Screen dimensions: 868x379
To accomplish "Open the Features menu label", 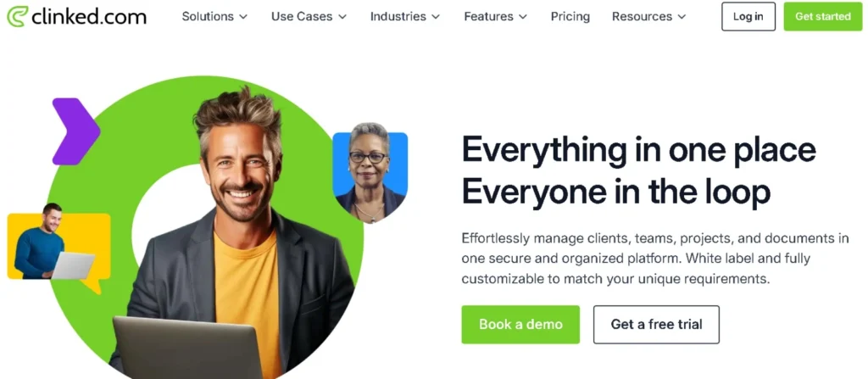I will [x=489, y=17].
